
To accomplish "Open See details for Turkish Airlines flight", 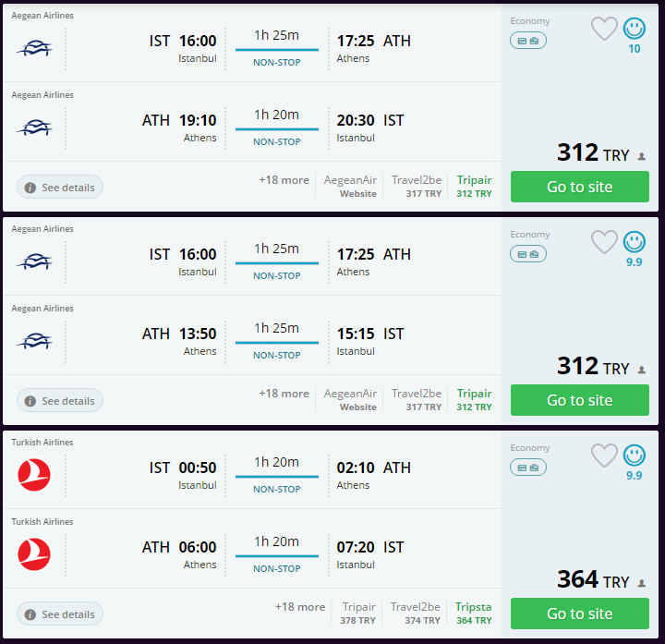I will 60,614.
